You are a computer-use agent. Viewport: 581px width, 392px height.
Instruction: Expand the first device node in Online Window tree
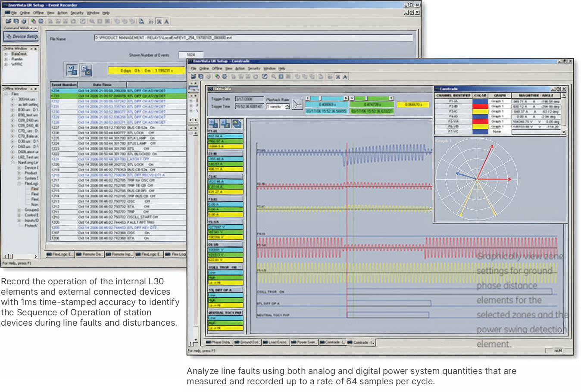pyautogui.click(x=6, y=54)
